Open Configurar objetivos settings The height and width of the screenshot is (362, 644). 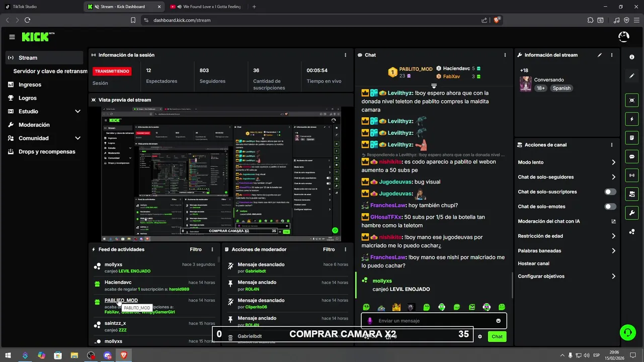567,276
